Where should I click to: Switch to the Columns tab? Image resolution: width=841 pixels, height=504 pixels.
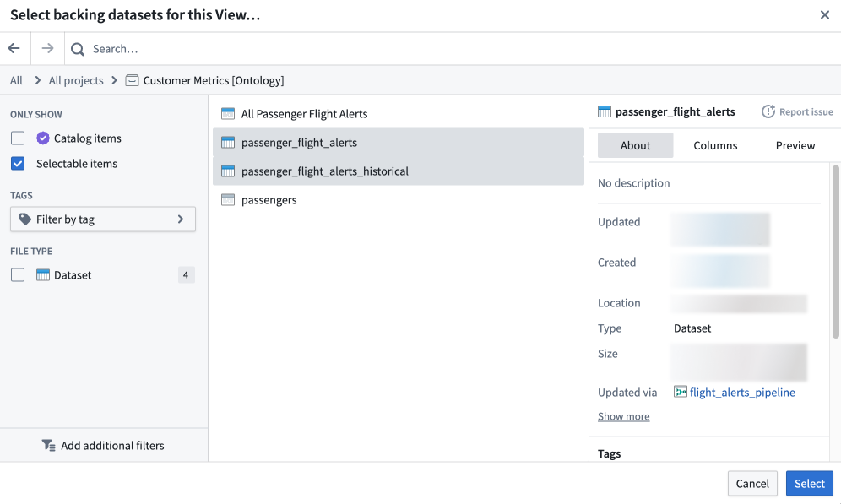715,145
